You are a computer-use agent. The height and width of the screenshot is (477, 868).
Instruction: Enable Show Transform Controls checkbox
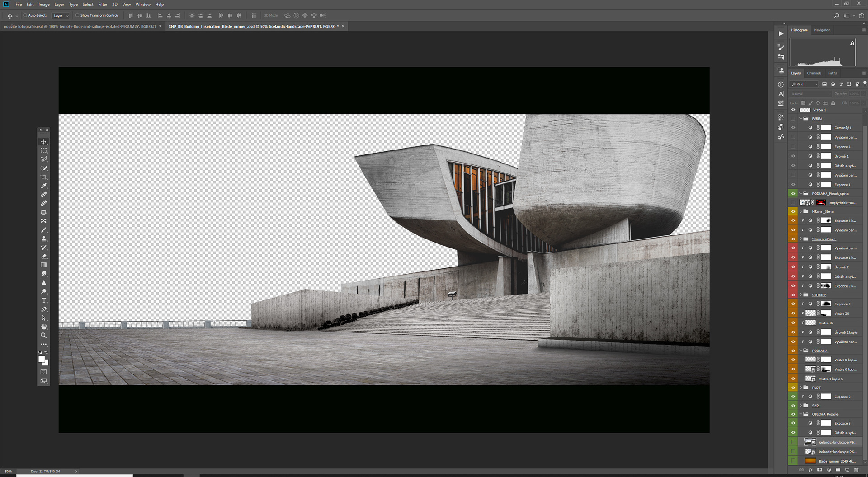77,15
